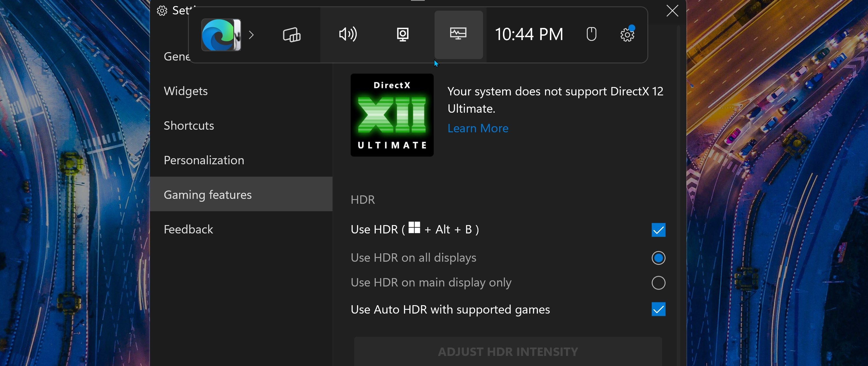
Task: Select the mouse settings icon
Action: [x=591, y=35]
